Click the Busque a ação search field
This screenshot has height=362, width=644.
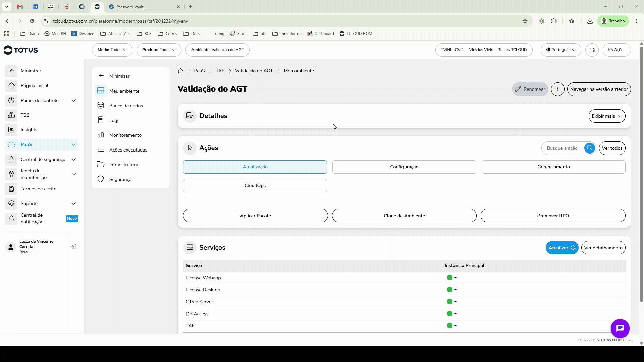[563, 148]
